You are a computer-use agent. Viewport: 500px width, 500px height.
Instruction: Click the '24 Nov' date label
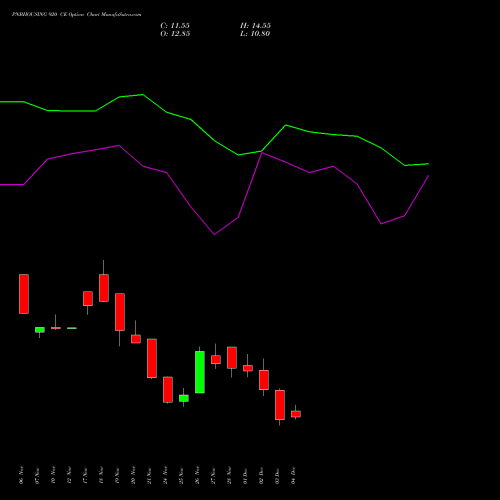tap(166, 475)
